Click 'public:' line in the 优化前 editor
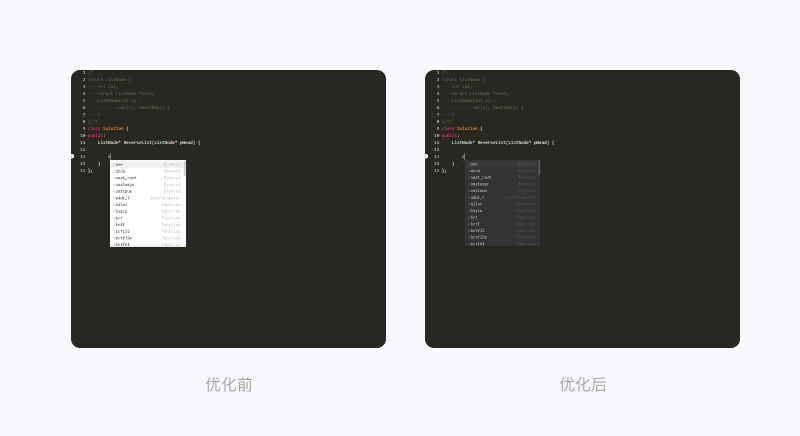The height and width of the screenshot is (436, 800). (x=96, y=136)
